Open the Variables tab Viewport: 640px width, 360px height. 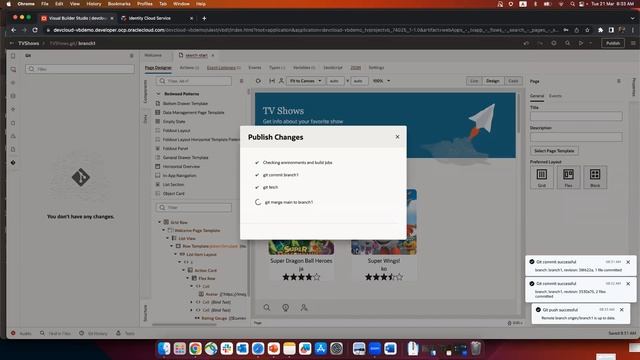click(304, 68)
